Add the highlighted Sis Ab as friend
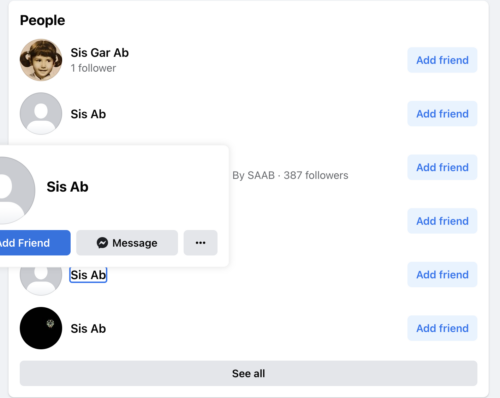The image size is (500, 398). pyautogui.click(x=442, y=275)
